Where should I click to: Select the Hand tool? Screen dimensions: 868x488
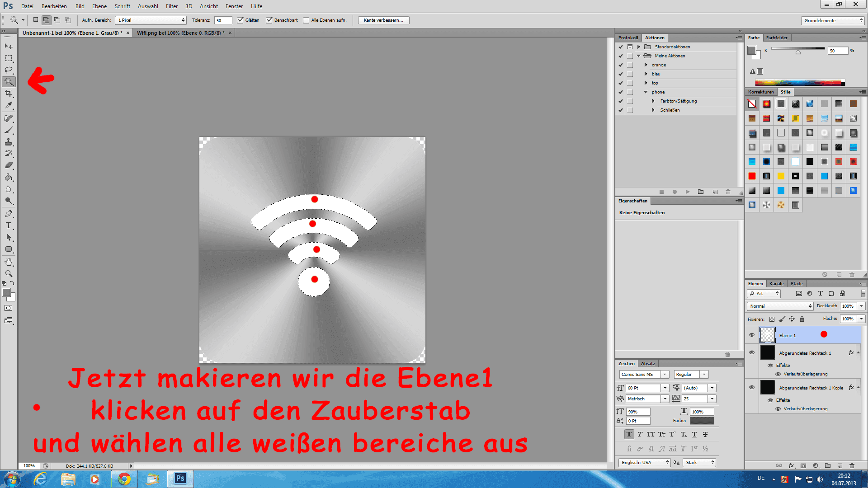pos(9,262)
